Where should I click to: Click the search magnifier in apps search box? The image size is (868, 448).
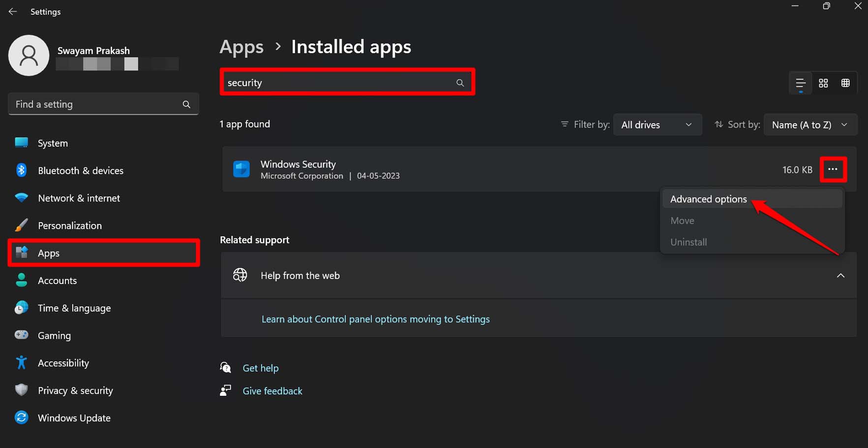[x=460, y=83]
